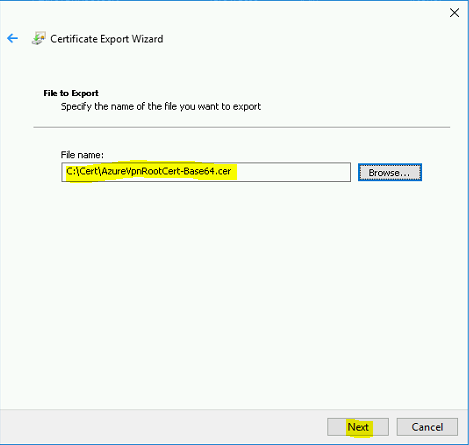Click AzureVpnRootCert-Base64 in the file name field

click(157, 171)
